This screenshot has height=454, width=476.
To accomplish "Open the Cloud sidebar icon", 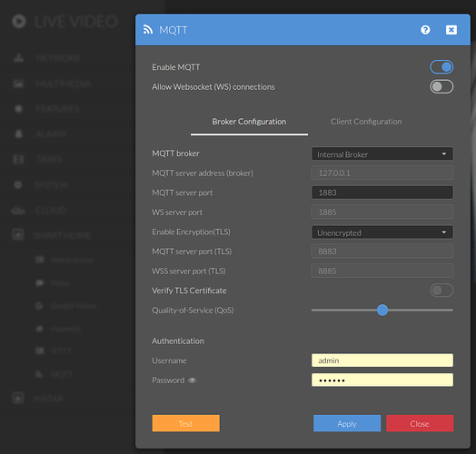I will 18,210.
